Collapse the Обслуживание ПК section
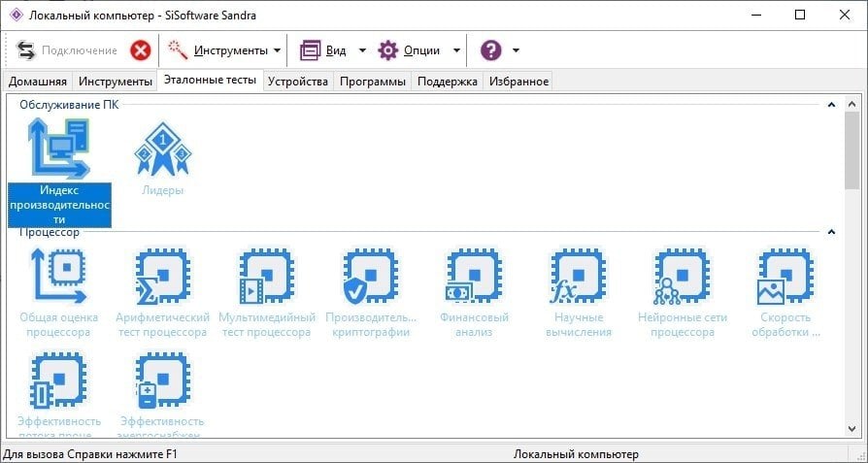This screenshot has width=868, height=463. click(831, 105)
